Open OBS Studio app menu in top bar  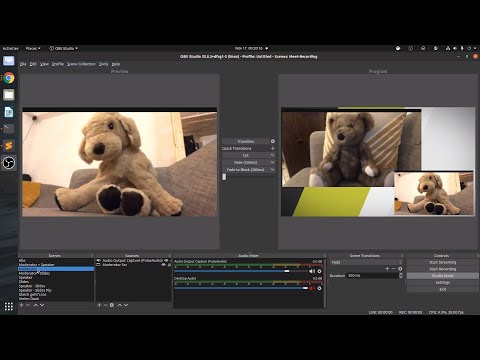click(63, 48)
